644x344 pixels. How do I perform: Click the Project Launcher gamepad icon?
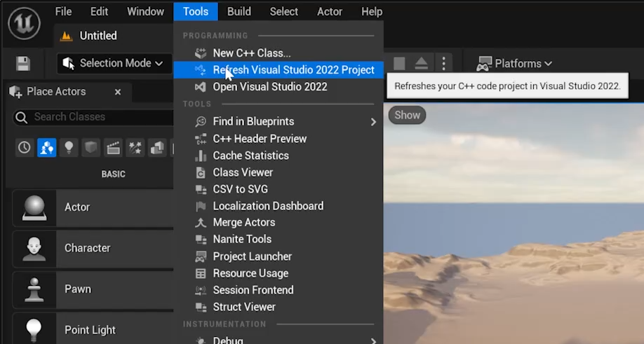(201, 256)
